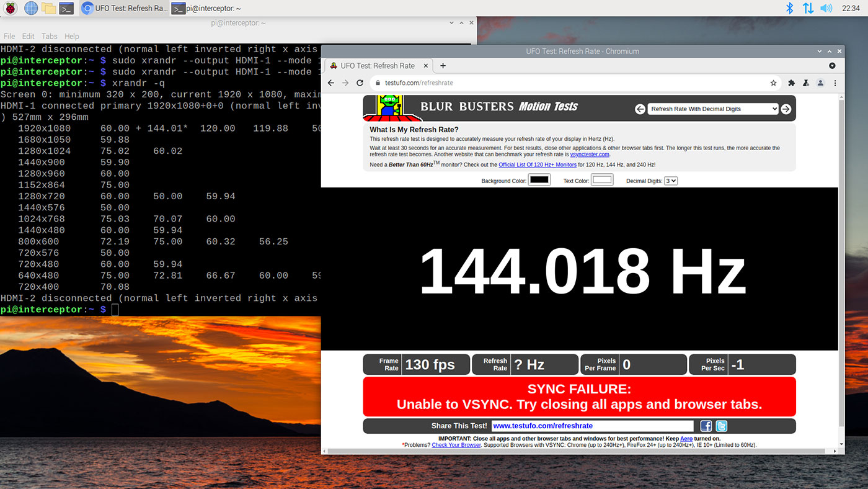Open a new Chromium tab
Image resolution: width=868 pixels, height=489 pixels.
pyautogui.click(x=443, y=66)
